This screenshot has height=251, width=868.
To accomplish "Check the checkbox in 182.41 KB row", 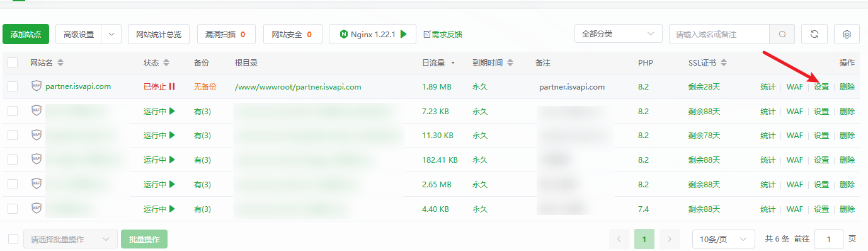I will (13, 160).
